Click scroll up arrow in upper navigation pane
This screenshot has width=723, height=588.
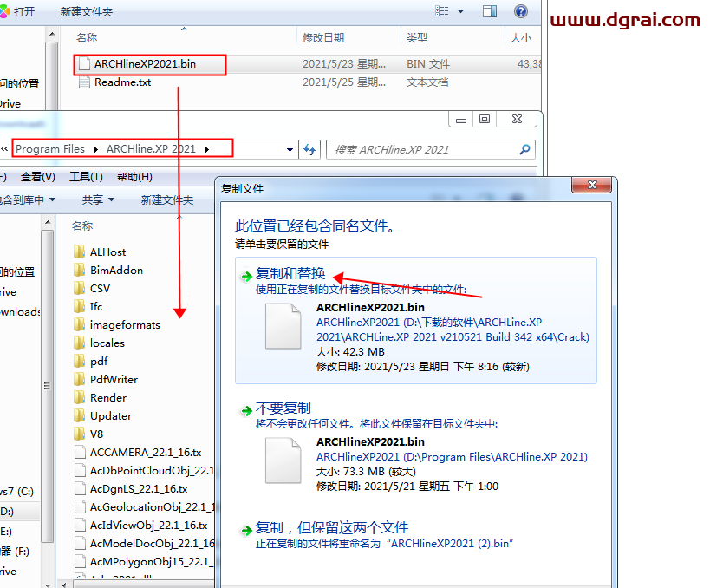click(52, 34)
